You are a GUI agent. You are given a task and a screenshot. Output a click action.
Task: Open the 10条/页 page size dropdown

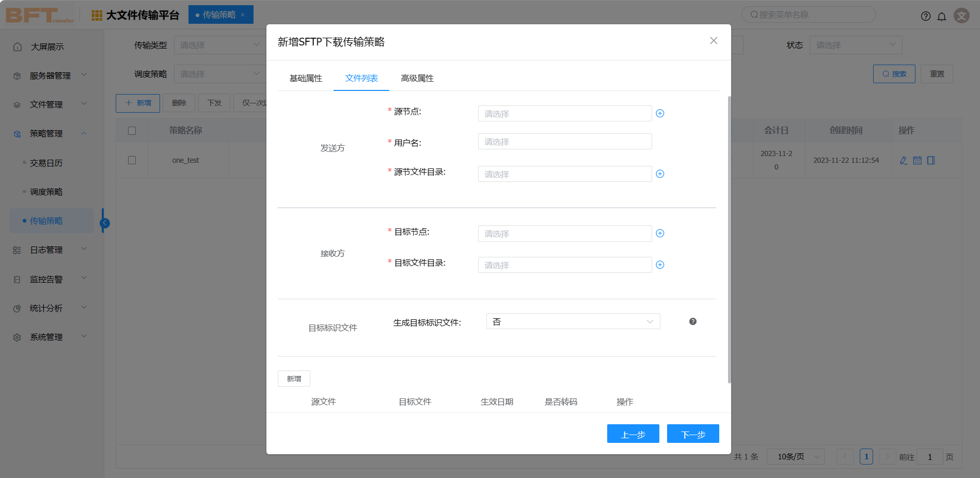[x=795, y=457]
